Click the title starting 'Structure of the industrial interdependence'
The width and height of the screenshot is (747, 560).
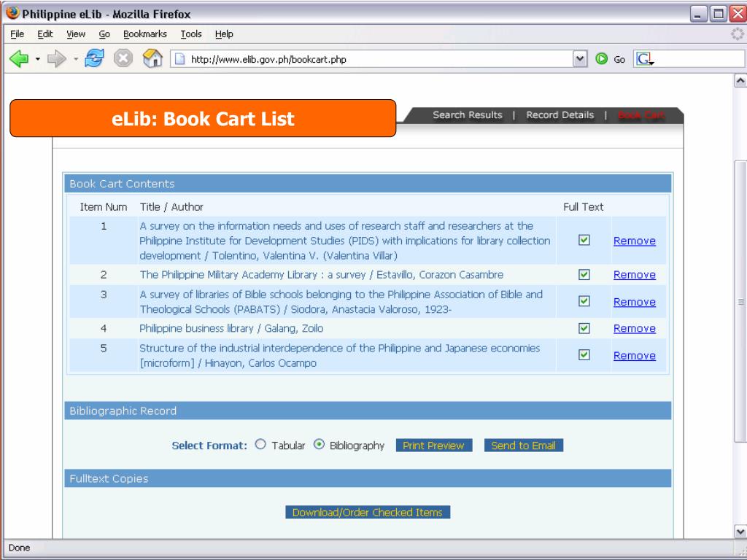click(339, 355)
